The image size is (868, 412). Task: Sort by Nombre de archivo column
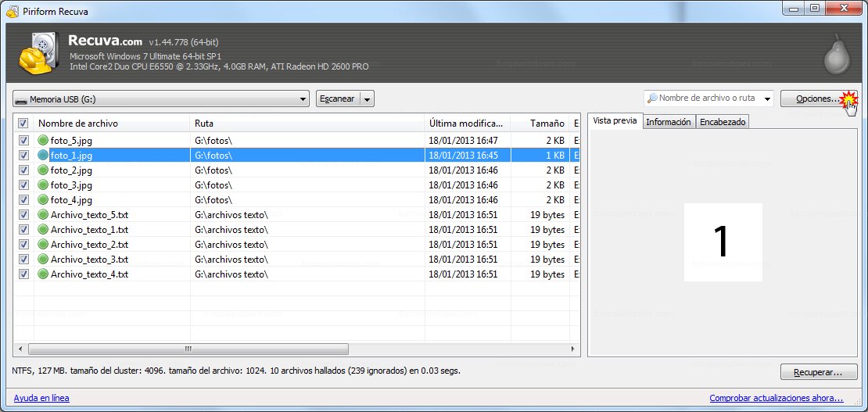pos(112,124)
